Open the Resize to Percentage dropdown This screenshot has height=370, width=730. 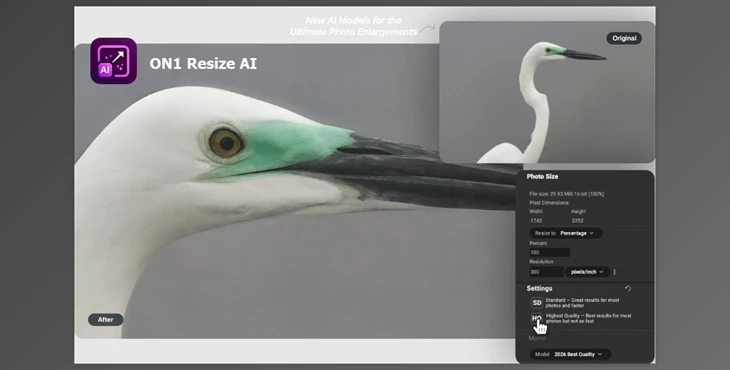(x=566, y=233)
